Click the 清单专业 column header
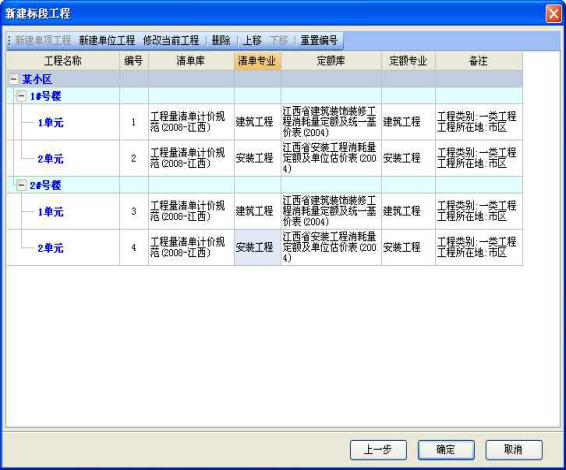566x470 pixels. click(257, 61)
